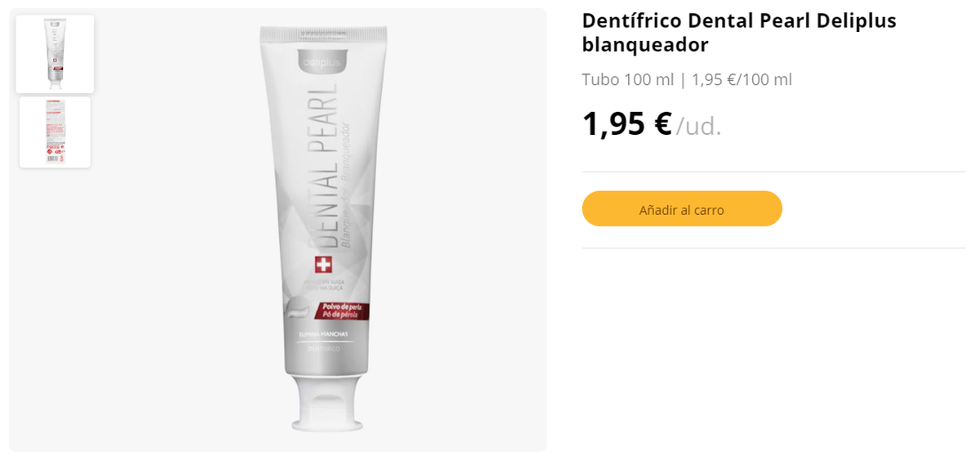980x465 pixels.
Task: Click the 1,95 €/100 ml unit price
Action: coord(742,80)
